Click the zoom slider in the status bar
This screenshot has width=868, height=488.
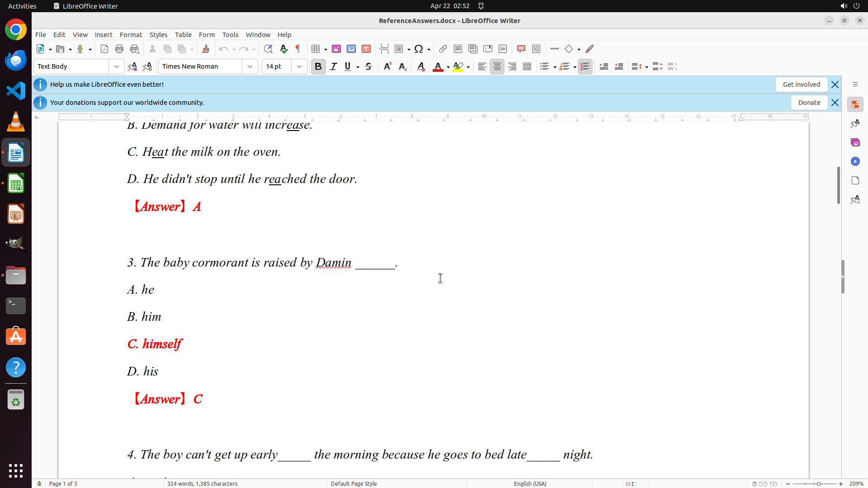tap(818, 483)
